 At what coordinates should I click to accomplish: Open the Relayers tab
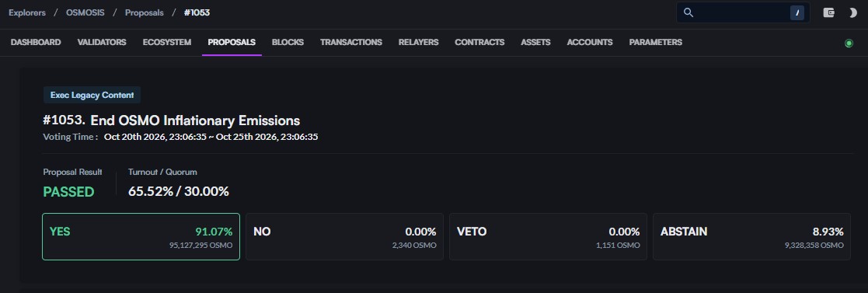[419, 42]
